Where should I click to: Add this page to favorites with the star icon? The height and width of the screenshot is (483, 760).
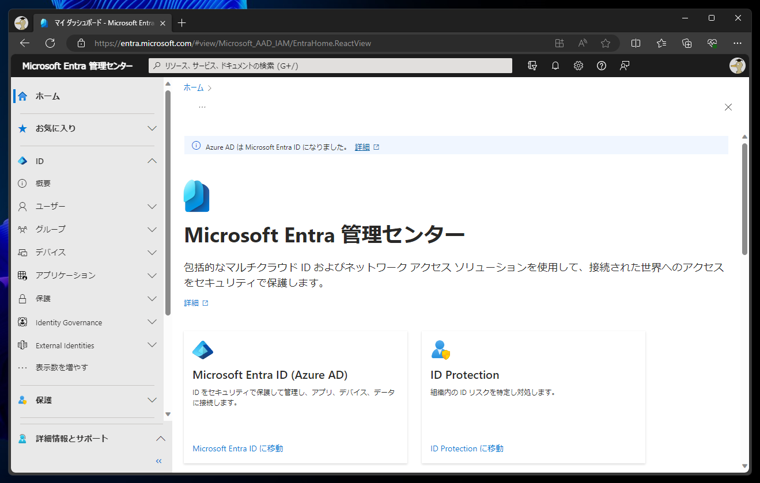pyautogui.click(x=605, y=43)
